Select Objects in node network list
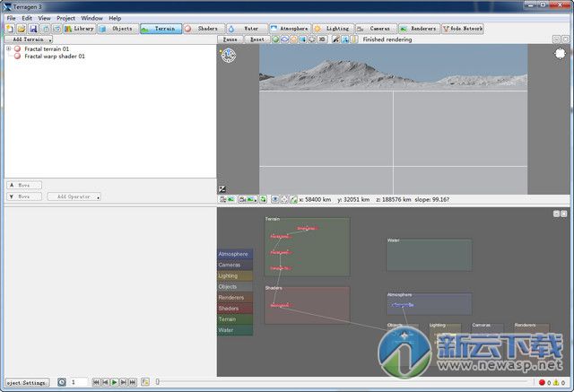 pos(235,286)
